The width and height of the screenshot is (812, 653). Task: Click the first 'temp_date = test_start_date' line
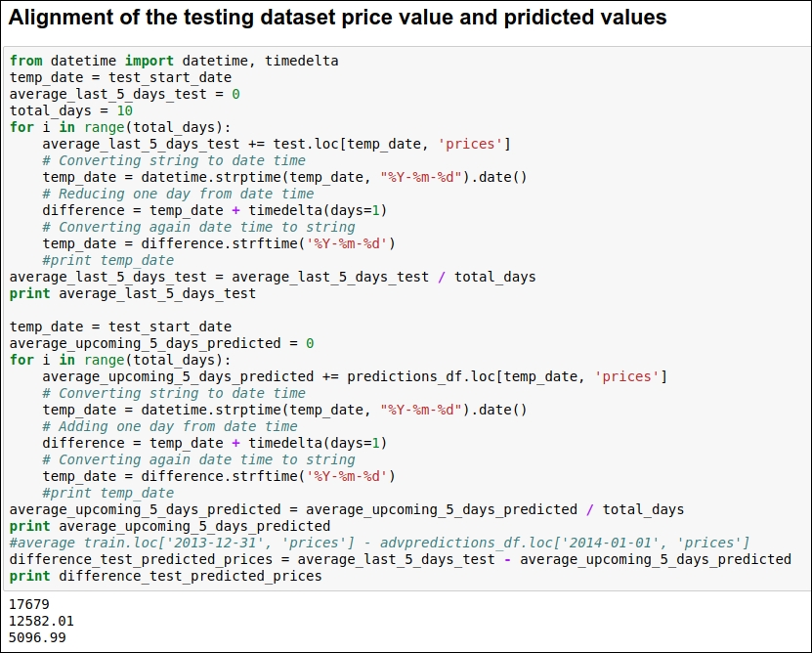tap(120, 77)
